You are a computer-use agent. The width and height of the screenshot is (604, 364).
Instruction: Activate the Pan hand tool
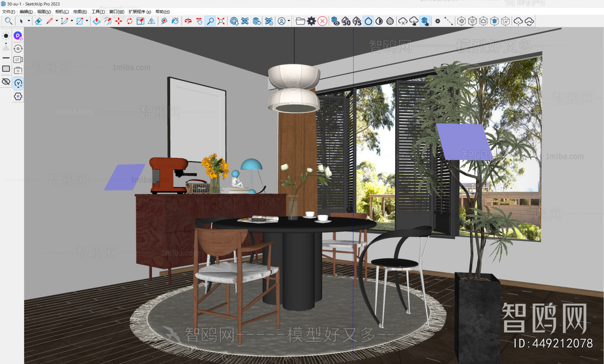coord(199,21)
